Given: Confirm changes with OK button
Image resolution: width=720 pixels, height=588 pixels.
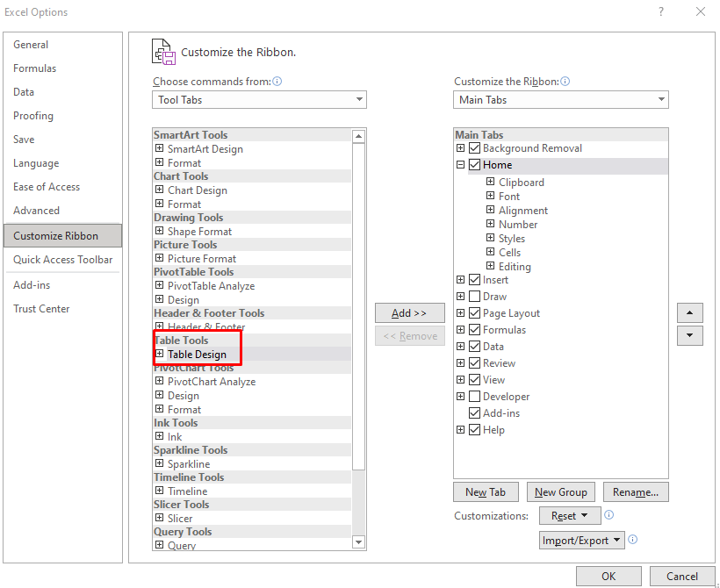Looking at the screenshot, I should pos(608,576).
